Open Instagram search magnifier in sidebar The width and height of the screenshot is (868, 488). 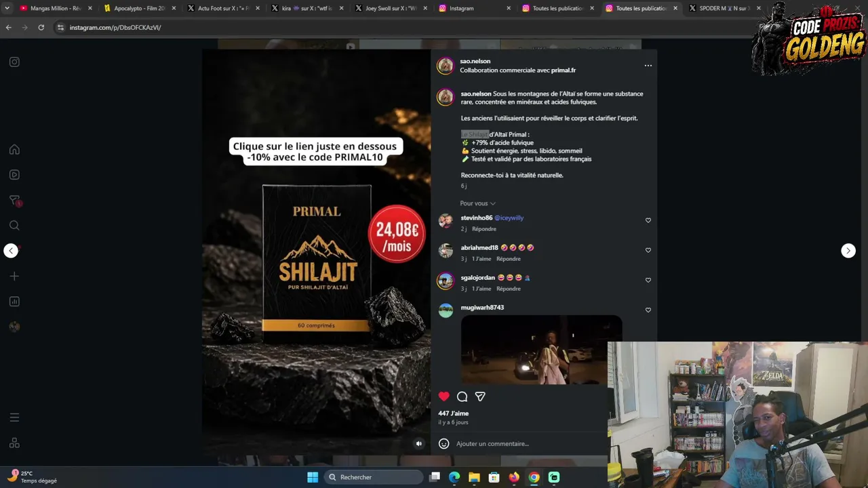pyautogui.click(x=14, y=226)
